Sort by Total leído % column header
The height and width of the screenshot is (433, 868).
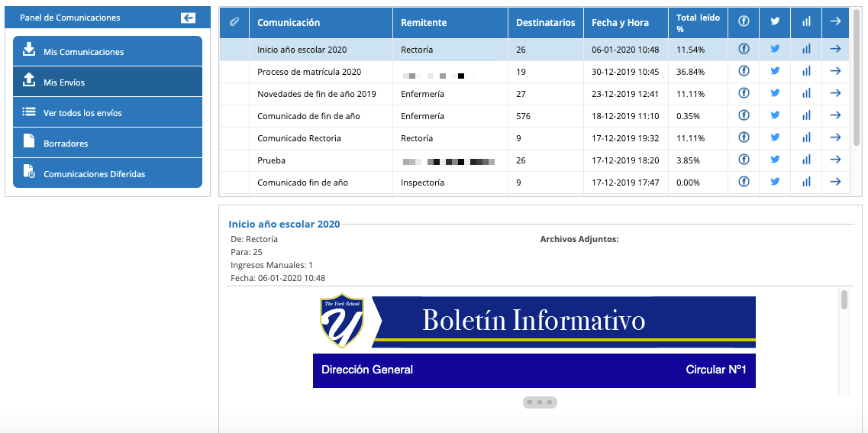pos(698,23)
